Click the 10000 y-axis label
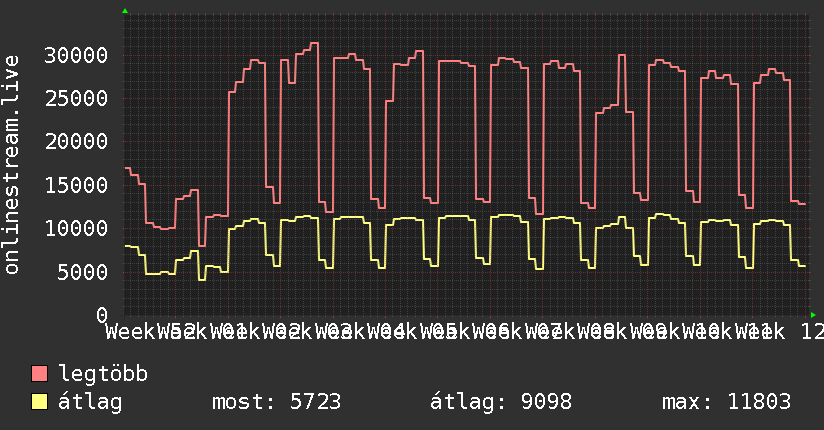The height and width of the screenshot is (430, 824). click(x=76, y=228)
